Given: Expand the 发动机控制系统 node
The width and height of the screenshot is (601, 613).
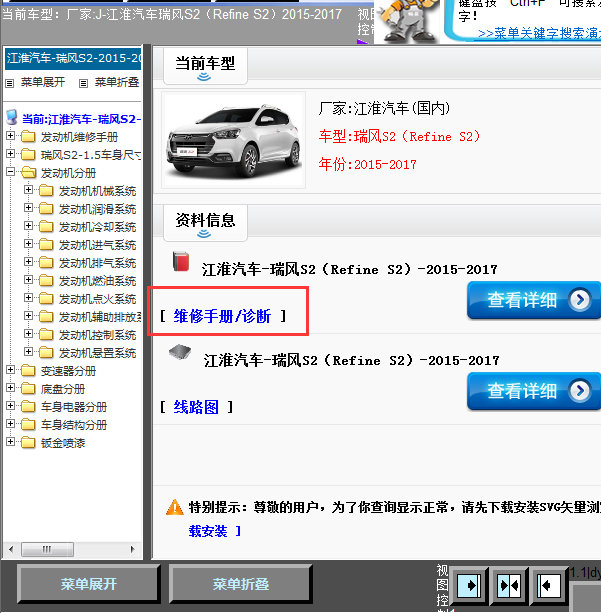Looking at the screenshot, I should pyautogui.click(x=28, y=333).
